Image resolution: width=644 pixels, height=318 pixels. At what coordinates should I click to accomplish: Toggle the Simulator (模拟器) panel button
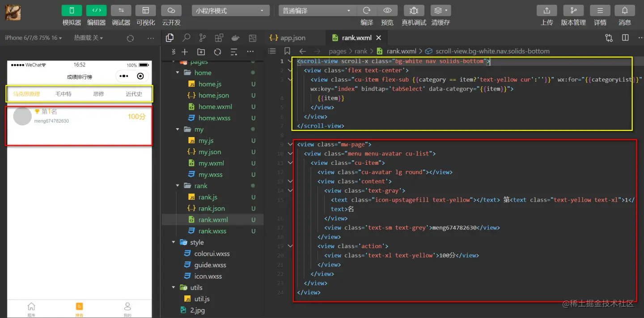(x=72, y=11)
